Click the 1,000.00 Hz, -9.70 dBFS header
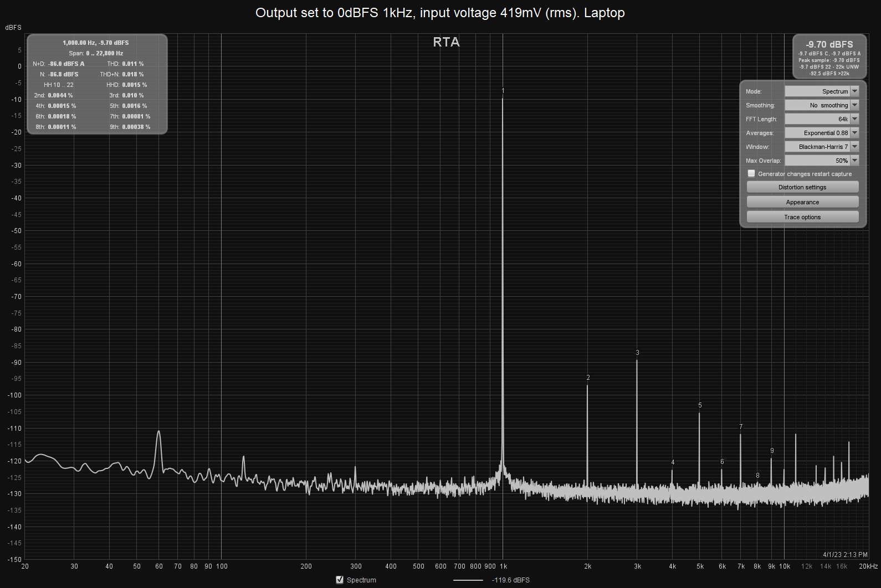Image resolution: width=881 pixels, height=588 pixels. 96,43
